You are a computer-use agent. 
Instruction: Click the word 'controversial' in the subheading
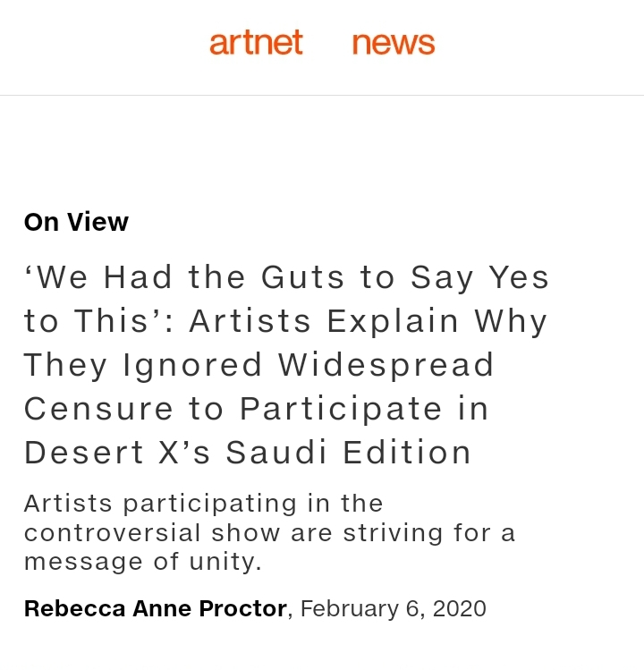pyautogui.click(x=113, y=532)
